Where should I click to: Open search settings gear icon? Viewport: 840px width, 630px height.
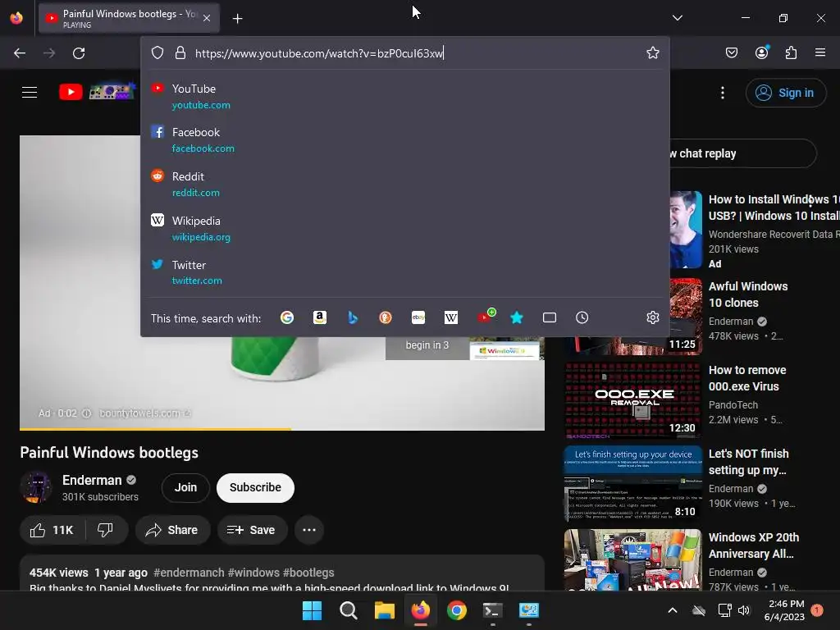coord(652,317)
